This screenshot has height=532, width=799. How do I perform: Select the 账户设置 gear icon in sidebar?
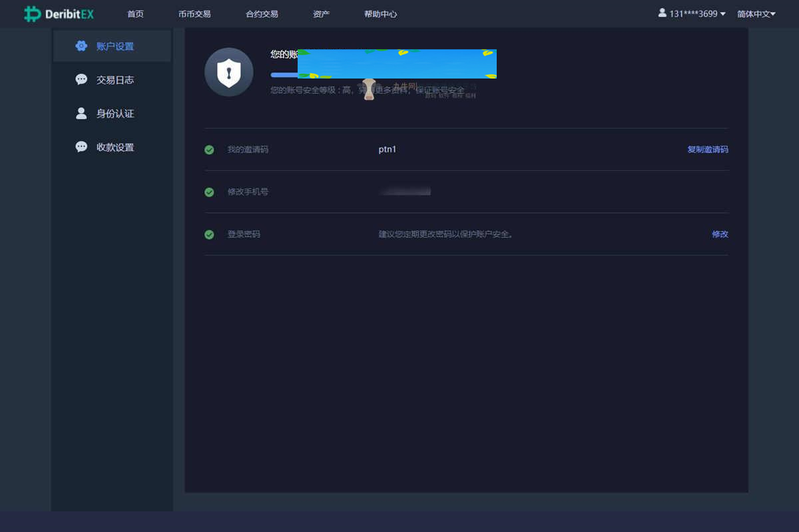click(x=81, y=46)
